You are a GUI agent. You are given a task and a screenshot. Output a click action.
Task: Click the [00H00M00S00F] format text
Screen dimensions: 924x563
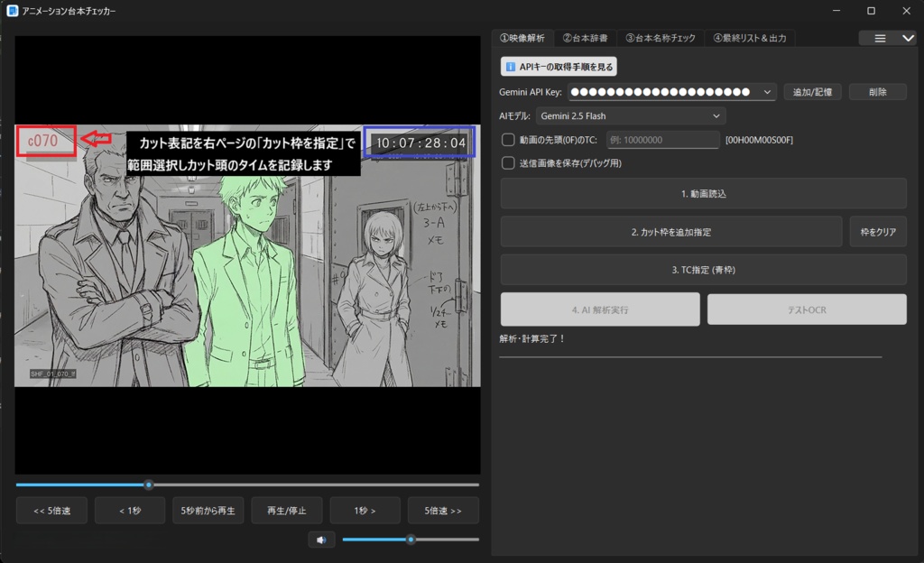click(759, 140)
